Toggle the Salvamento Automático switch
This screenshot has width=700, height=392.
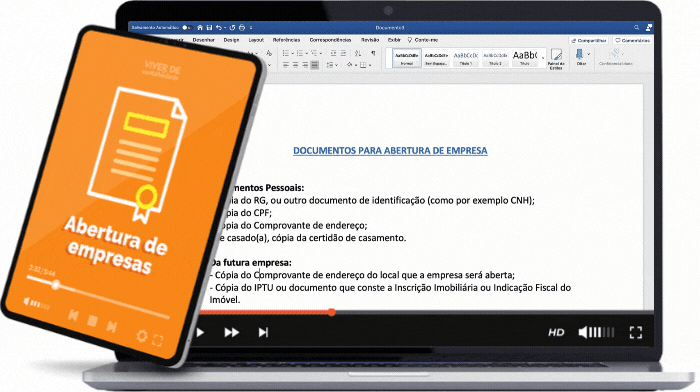tap(187, 28)
